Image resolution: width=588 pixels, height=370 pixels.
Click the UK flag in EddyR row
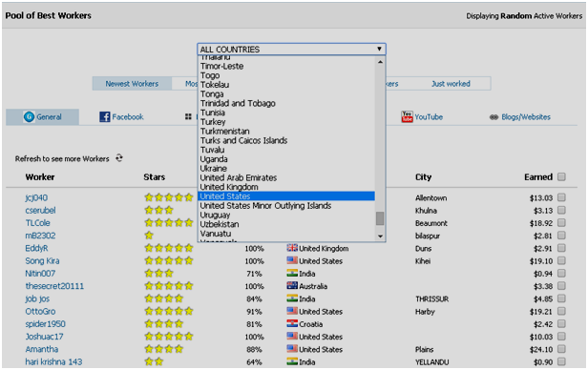pyautogui.click(x=292, y=248)
